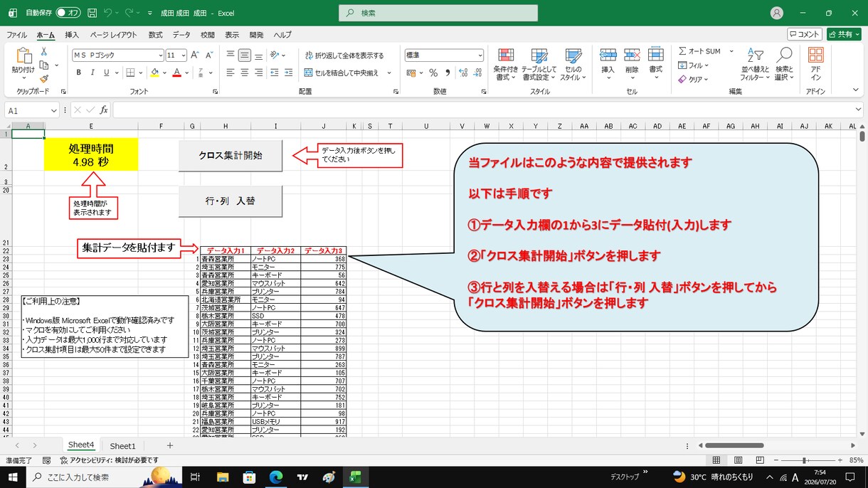The width and height of the screenshot is (868, 488).
Task: Click the Excel icon in the Windows taskbar
Action: [355, 477]
